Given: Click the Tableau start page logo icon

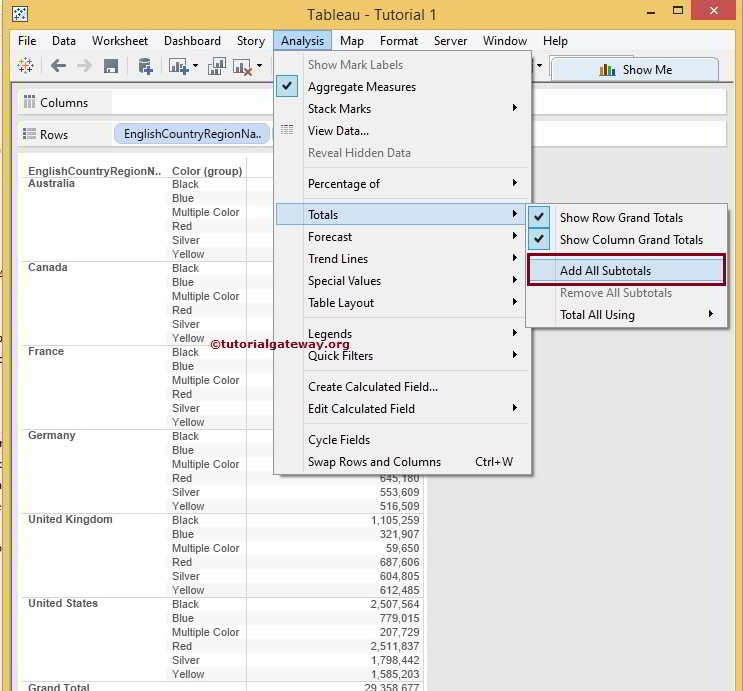Looking at the screenshot, I should (x=26, y=66).
